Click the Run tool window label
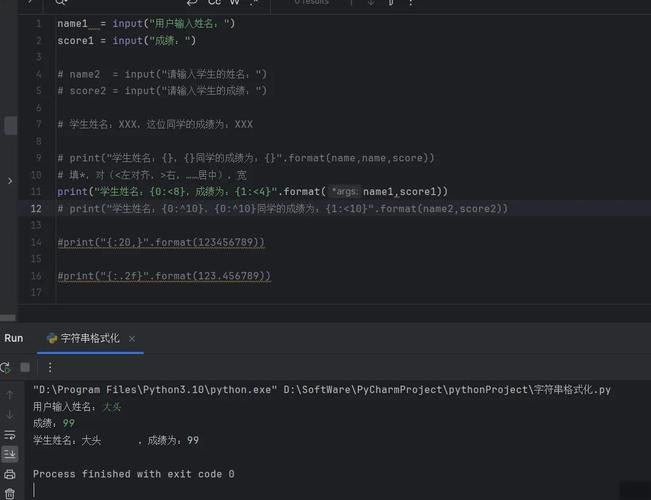651x500 pixels. point(14,338)
